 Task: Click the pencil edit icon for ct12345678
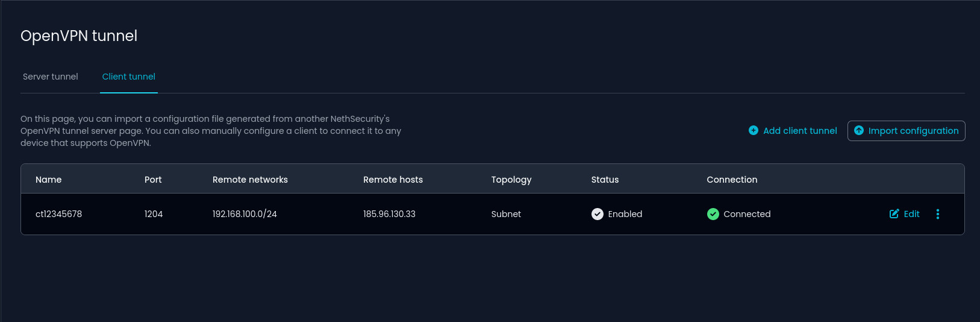894,213
